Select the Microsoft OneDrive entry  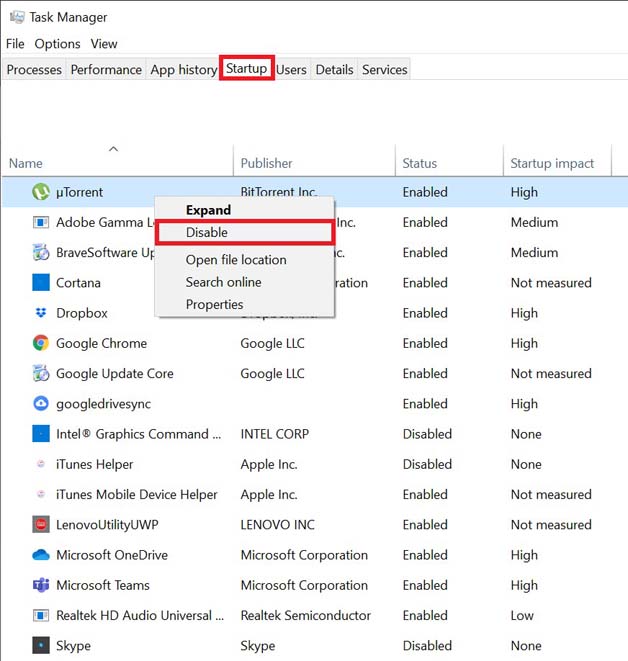(x=112, y=555)
